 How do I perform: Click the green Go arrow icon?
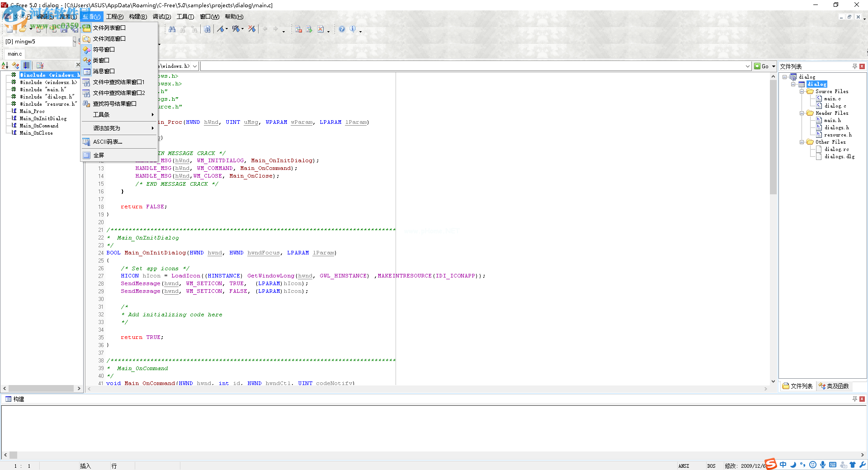[x=757, y=66]
